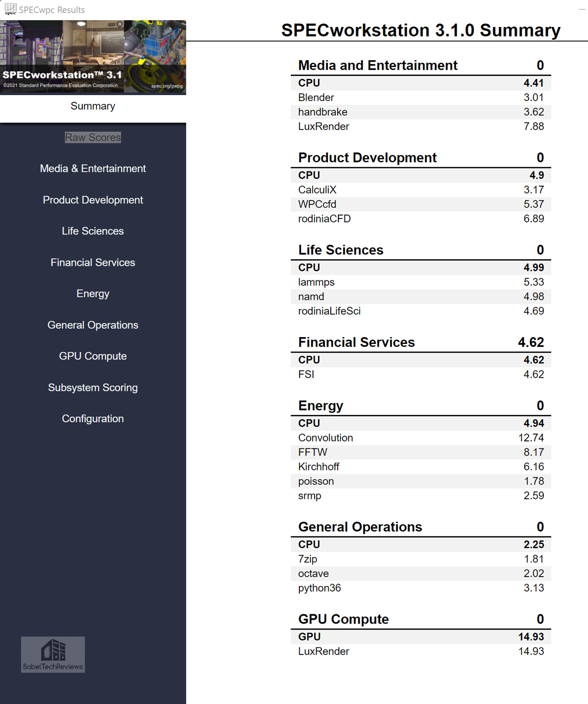The image size is (588, 704).
Task: Click the Convolution score 12.74
Action: coord(531,438)
